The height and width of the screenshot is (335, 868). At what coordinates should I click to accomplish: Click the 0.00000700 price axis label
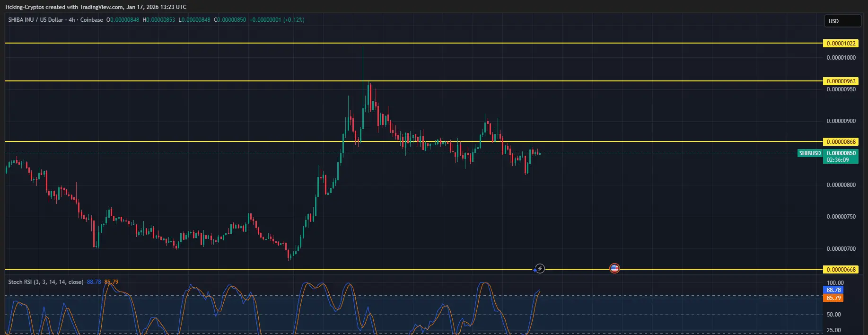841,249
